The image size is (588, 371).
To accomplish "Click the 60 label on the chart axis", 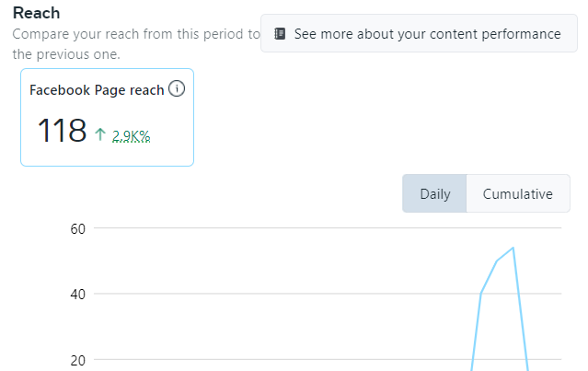I will [x=77, y=228].
